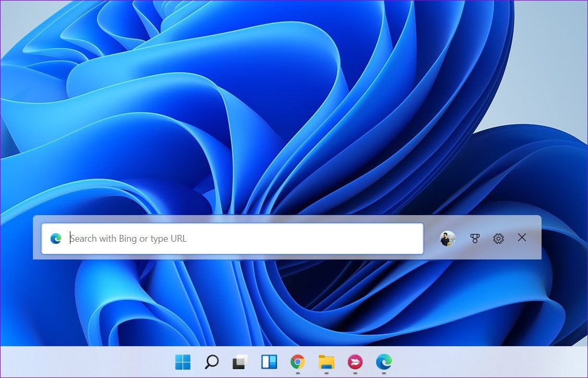This screenshot has width=588, height=378.
Task: Switch to Microsoft Edge on the taskbar
Action: click(383, 362)
